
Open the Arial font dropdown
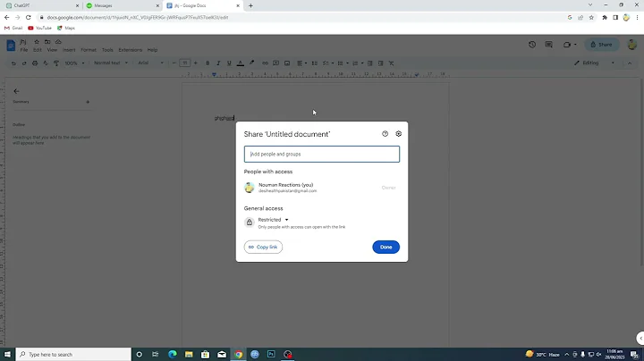coord(150,63)
